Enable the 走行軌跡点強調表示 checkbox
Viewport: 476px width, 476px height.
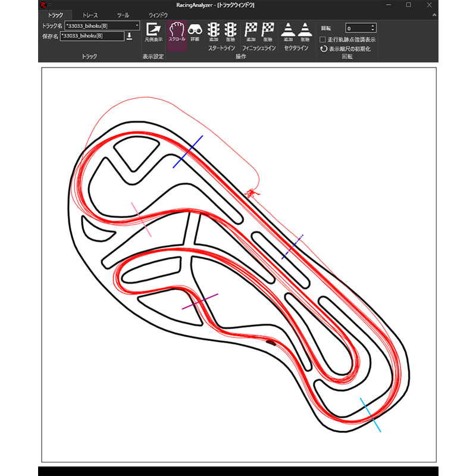click(322, 39)
